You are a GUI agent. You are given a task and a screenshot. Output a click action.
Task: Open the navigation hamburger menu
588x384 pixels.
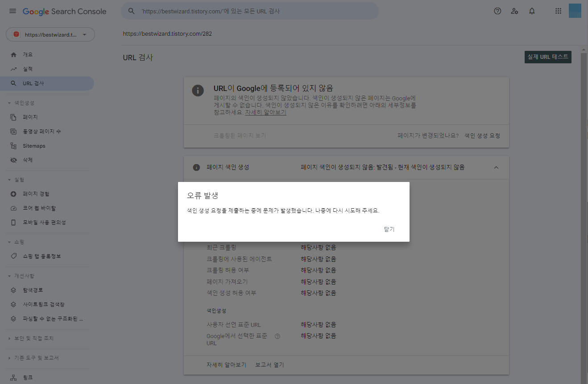(x=12, y=11)
